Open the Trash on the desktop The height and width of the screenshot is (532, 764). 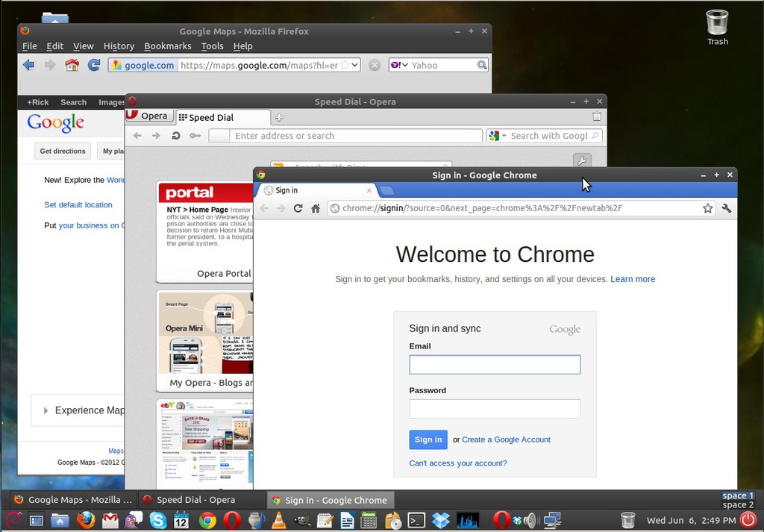tap(717, 28)
